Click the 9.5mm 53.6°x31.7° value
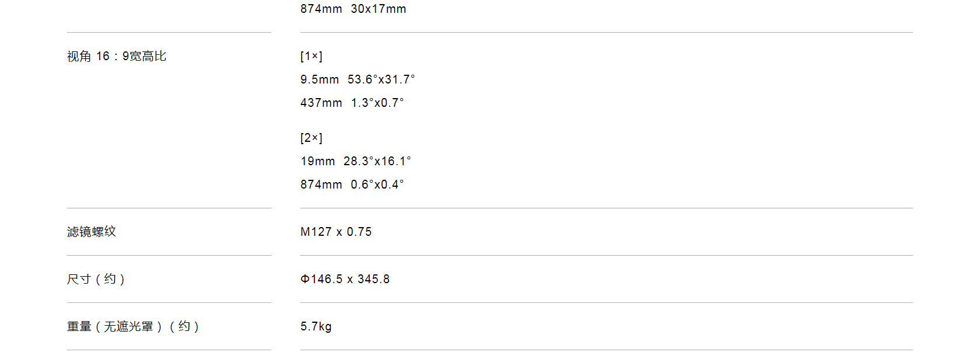This screenshot has height=359, width=980. (358, 79)
